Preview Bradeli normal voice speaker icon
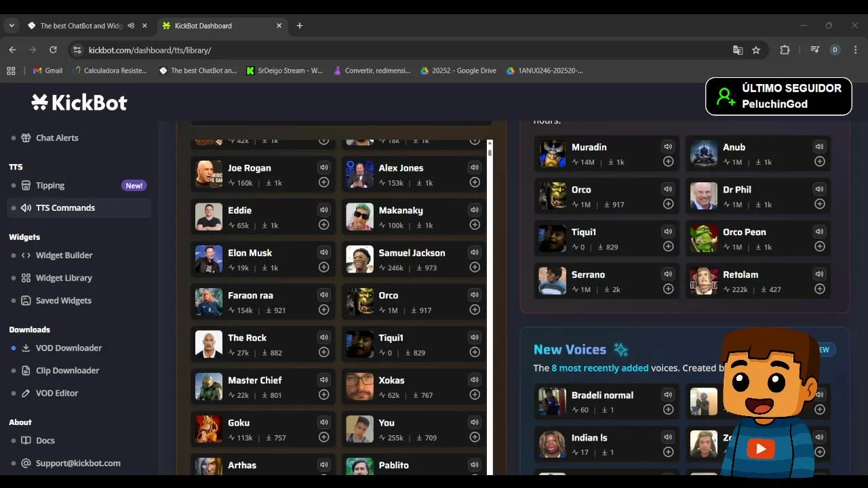The width and height of the screenshot is (868, 488). coord(668,394)
